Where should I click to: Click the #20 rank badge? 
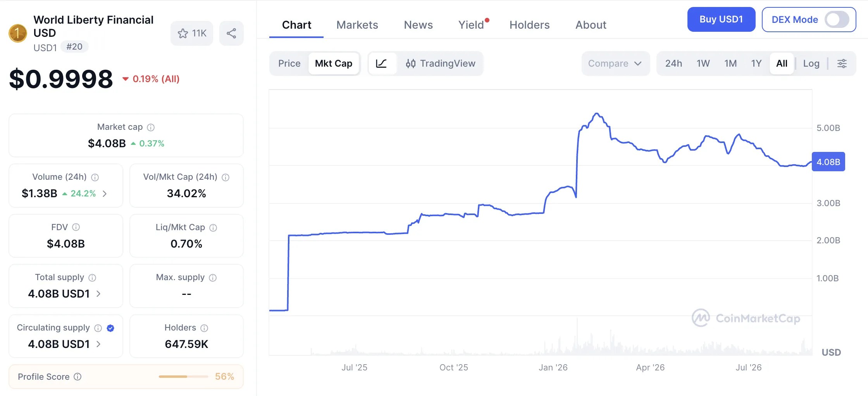coord(74,47)
